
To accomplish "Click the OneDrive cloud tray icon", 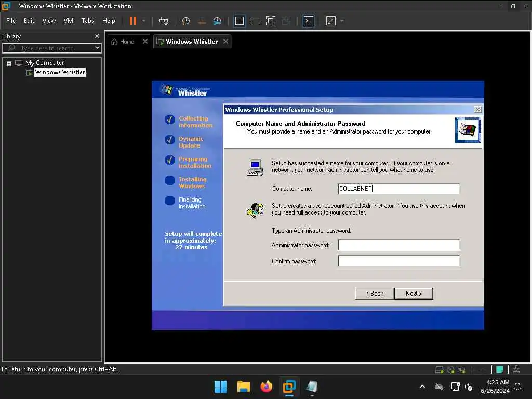I will point(439,387).
